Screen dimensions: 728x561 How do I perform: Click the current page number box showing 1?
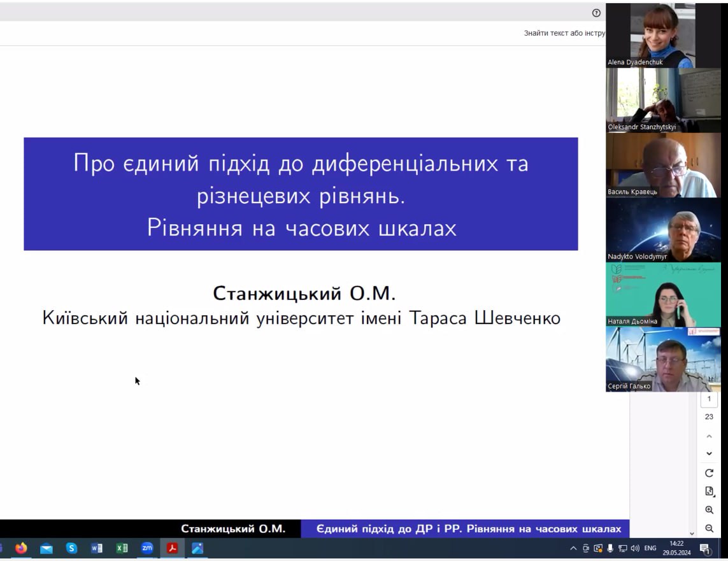point(709,399)
